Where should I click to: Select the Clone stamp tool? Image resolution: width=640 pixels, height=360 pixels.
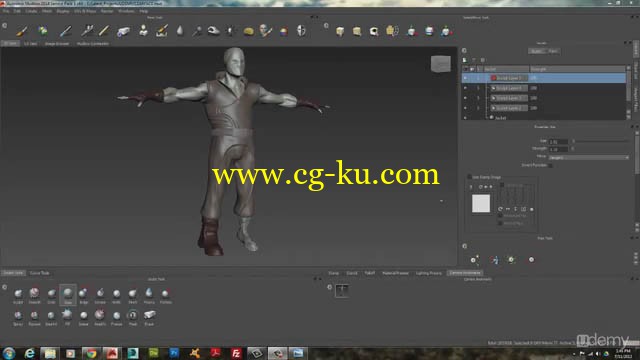tap(143, 31)
